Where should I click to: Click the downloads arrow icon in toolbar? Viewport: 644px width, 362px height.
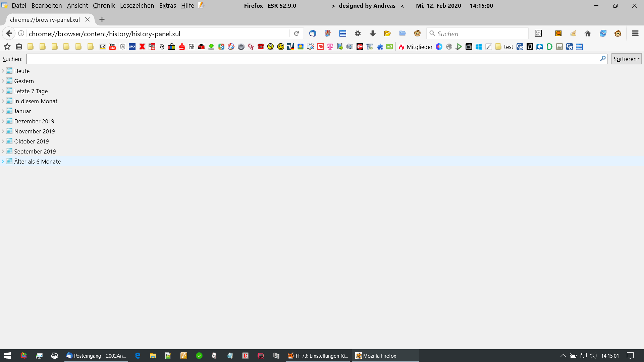coord(373,34)
